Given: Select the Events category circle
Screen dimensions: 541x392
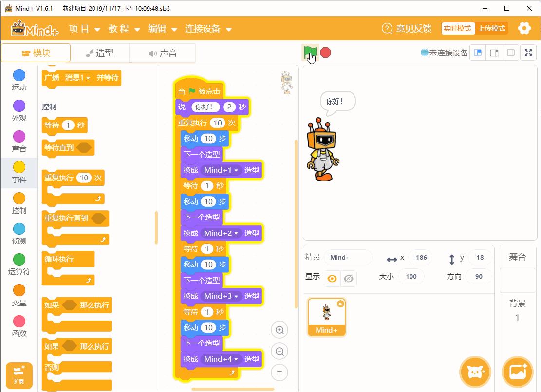Looking at the screenshot, I should 19,167.
